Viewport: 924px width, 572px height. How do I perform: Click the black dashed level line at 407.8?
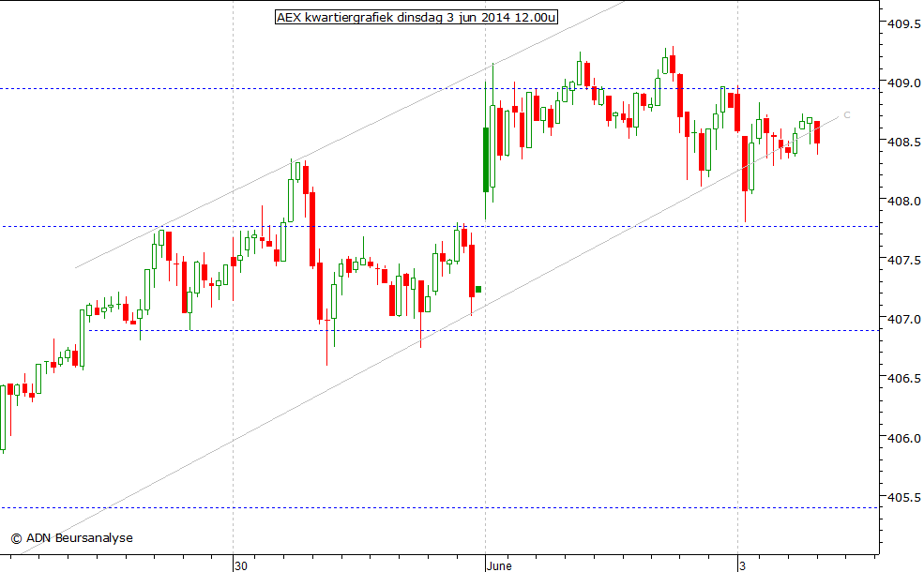coord(141,226)
